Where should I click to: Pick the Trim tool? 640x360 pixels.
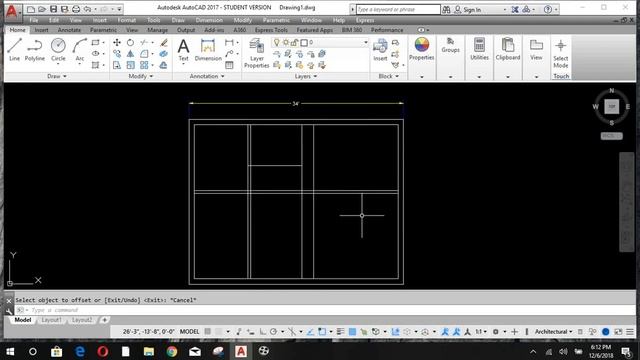144,42
